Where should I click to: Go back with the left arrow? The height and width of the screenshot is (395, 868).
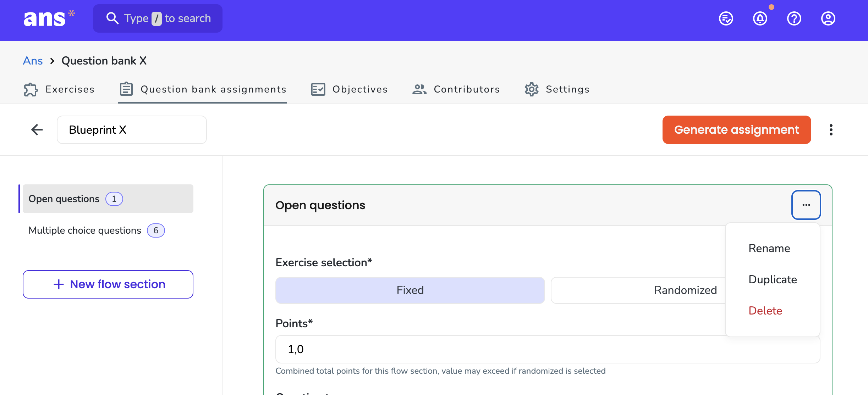37,130
